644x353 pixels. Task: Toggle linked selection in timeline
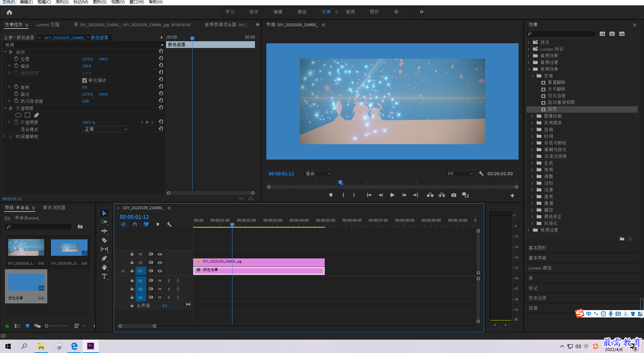[x=146, y=224]
